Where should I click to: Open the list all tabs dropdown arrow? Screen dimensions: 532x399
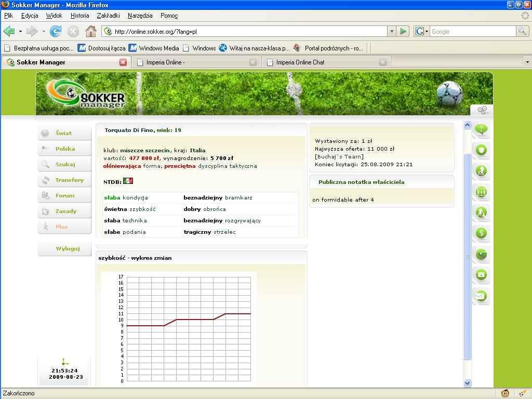click(x=527, y=62)
